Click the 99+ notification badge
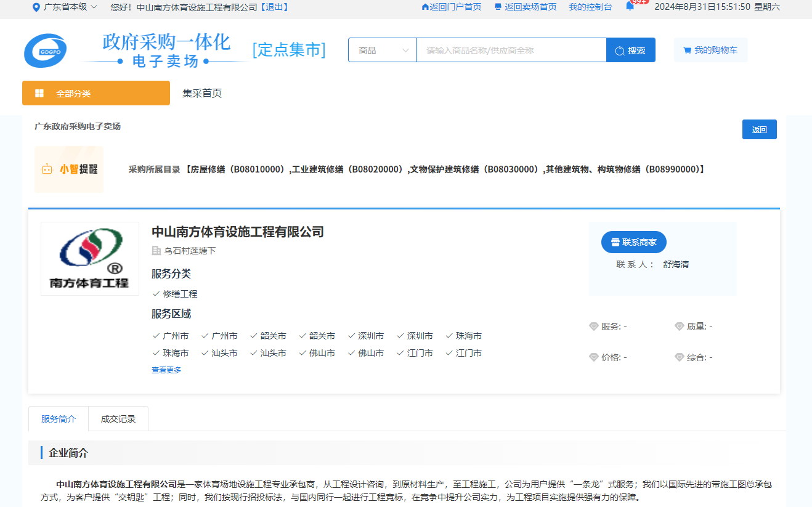 coord(639,2)
